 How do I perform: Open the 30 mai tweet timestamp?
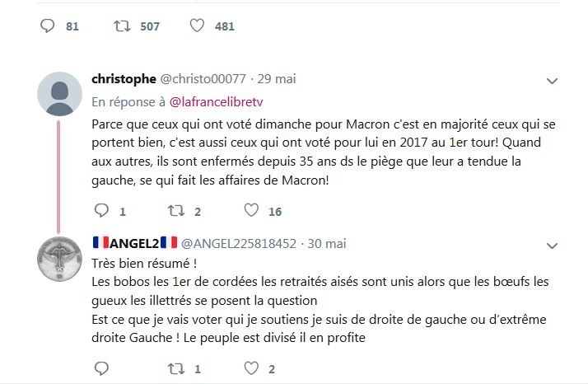click(x=325, y=243)
